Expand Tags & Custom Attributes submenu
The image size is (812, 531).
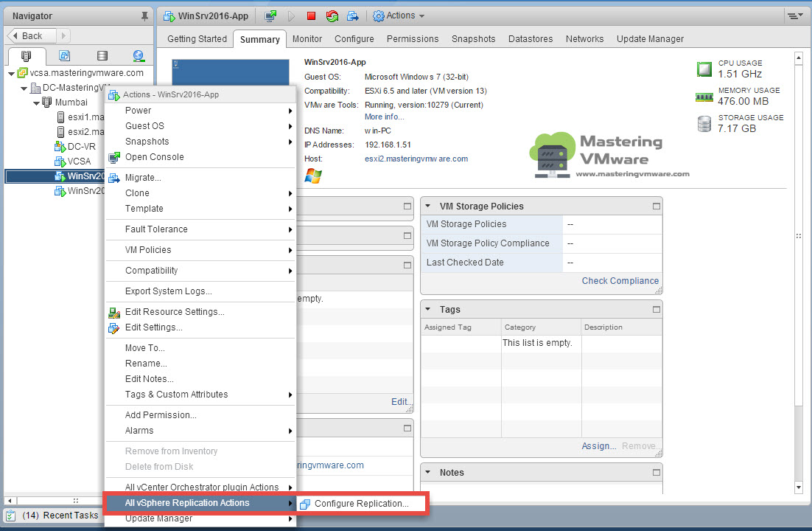[x=200, y=395]
